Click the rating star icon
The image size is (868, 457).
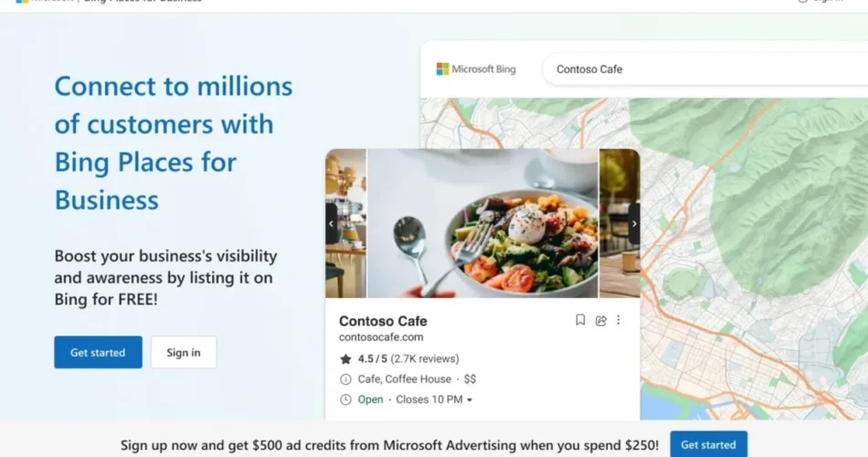(345, 359)
